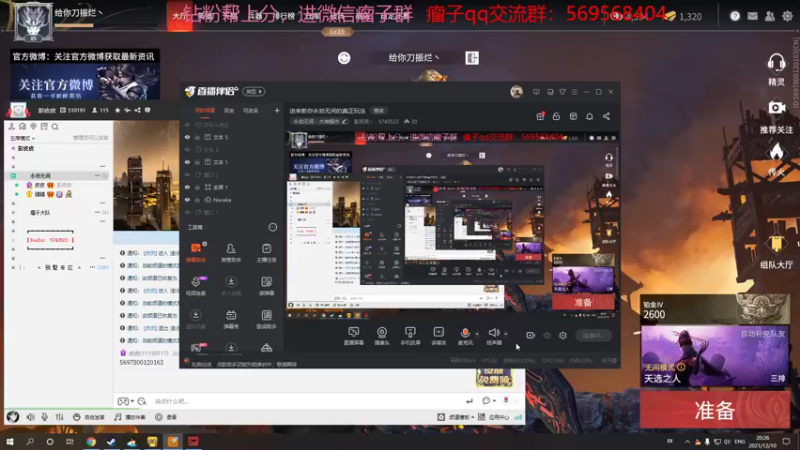Screen dimensions: 800x450
Task: Open gift box icon in 直播伴侣 header
Action: [x=540, y=116]
